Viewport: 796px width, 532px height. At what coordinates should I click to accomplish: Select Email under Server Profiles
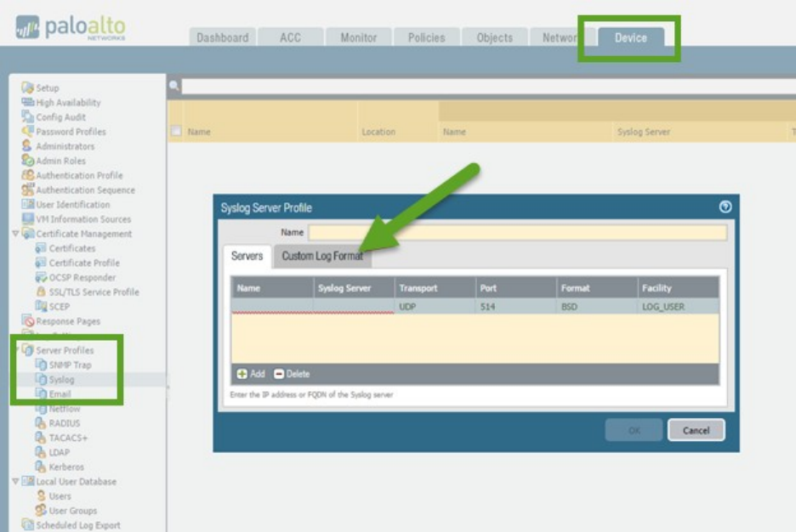click(60, 394)
